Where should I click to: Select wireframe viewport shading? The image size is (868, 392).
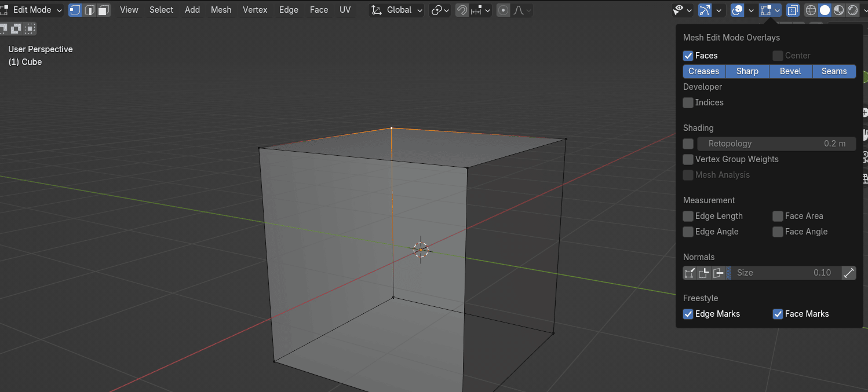811,10
